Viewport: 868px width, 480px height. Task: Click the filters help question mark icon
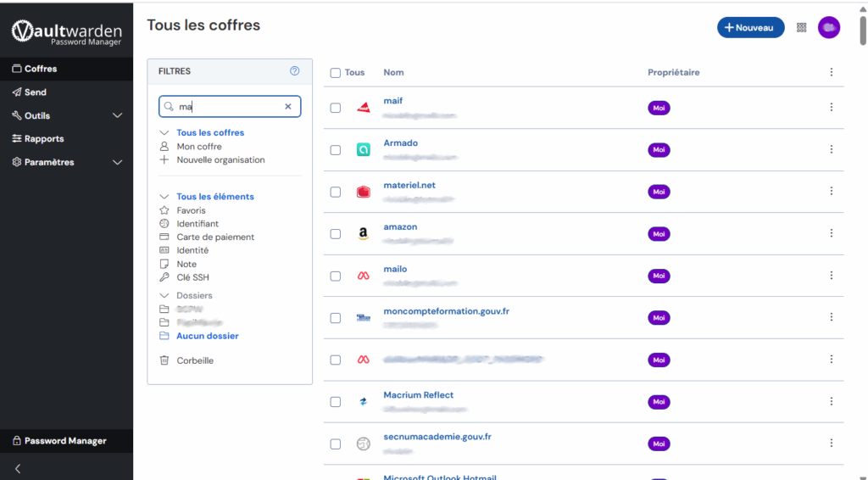coord(295,71)
